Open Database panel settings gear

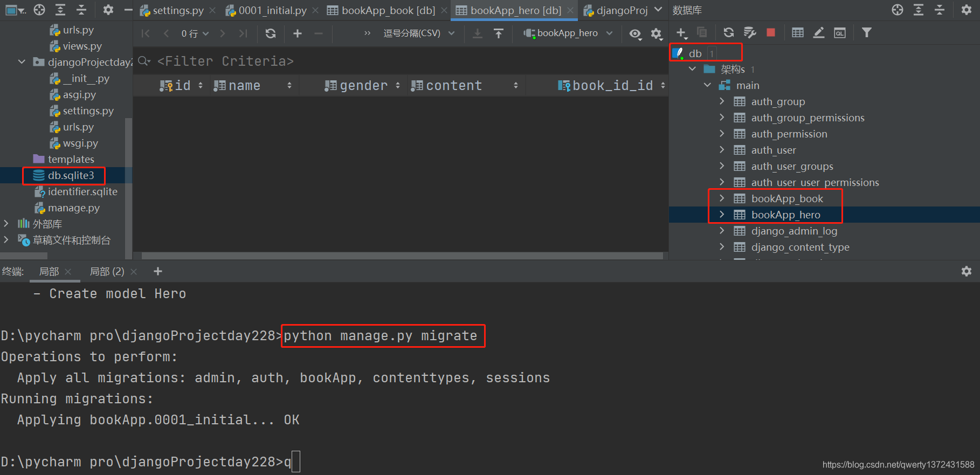967,10
